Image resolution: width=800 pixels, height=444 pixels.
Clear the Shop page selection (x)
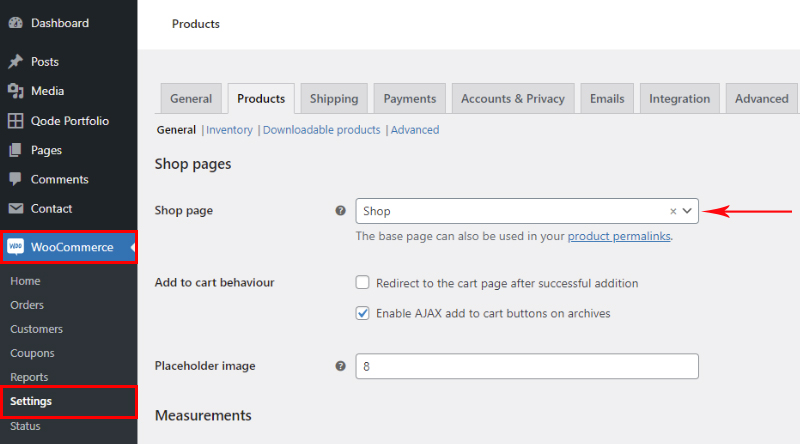click(673, 211)
